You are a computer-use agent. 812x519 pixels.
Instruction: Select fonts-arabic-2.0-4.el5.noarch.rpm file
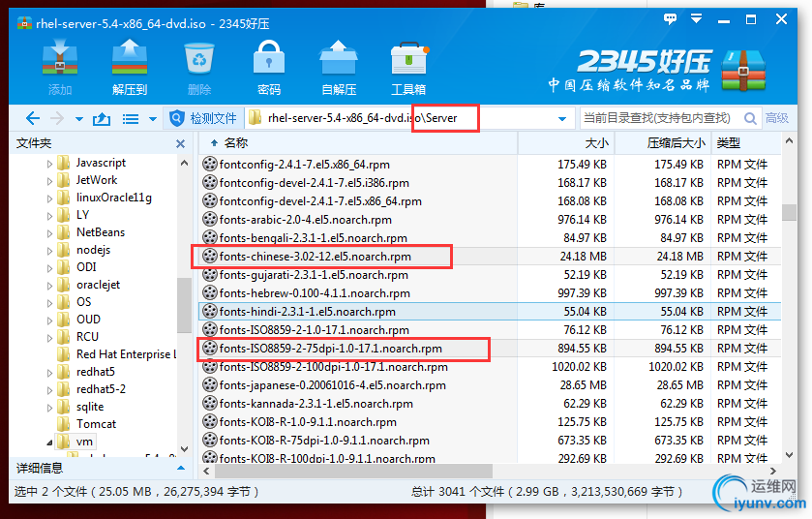pos(305,220)
